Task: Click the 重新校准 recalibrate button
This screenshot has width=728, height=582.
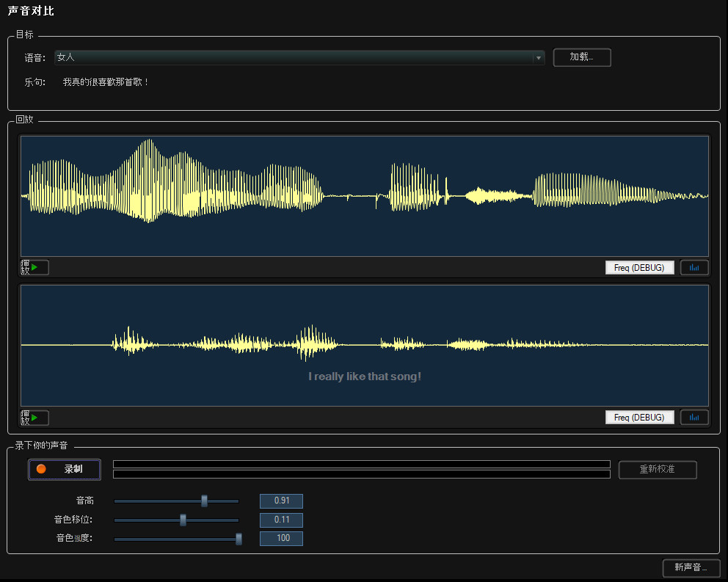Action: click(x=658, y=470)
